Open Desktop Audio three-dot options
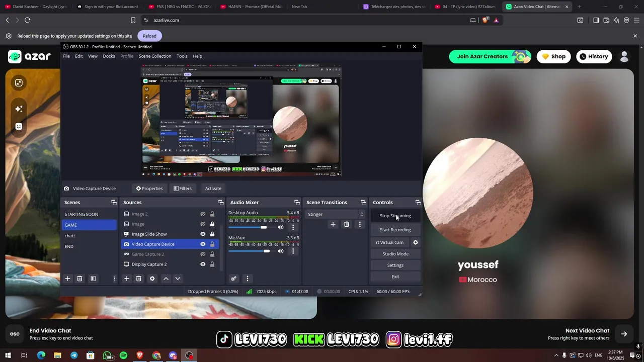The image size is (644, 362). click(293, 227)
